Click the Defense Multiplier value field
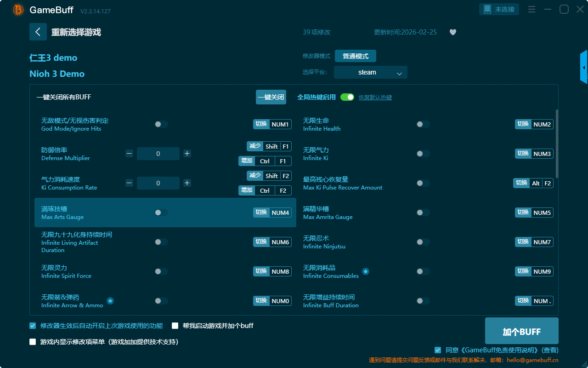This screenshot has height=368, width=588. tap(158, 154)
